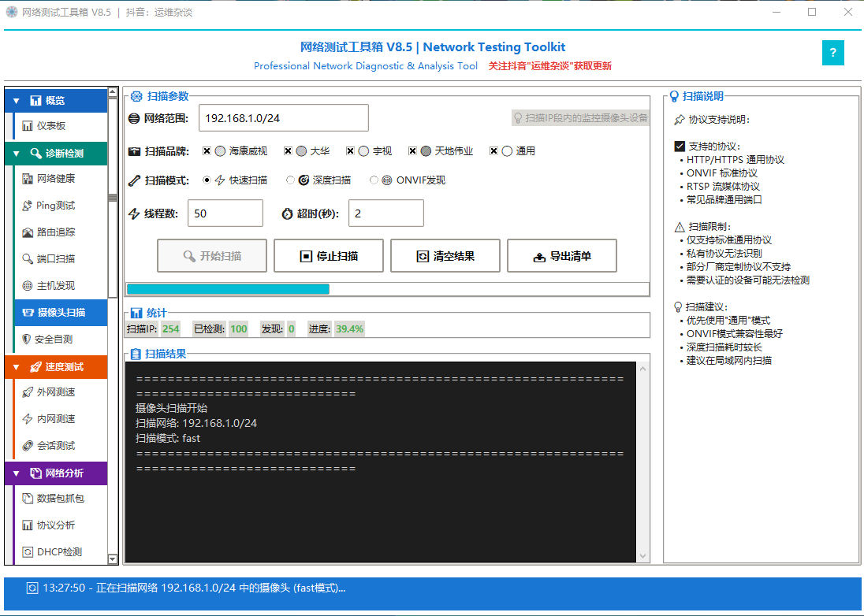Toggle the 天地伟业 brand checkbox
This screenshot has height=616, width=864.
[412, 150]
